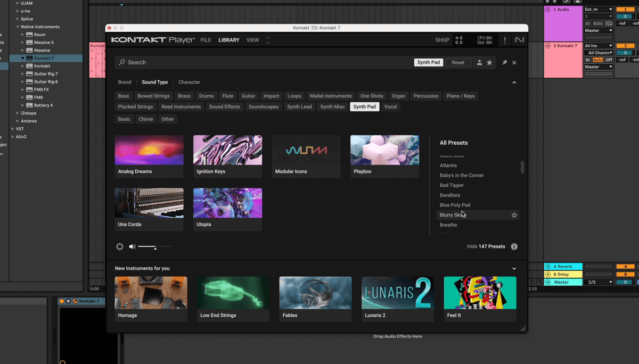Click the Kontakt window resize grip icon
Image resolution: width=639 pixels, height=364 pixels.
(523, 329)
